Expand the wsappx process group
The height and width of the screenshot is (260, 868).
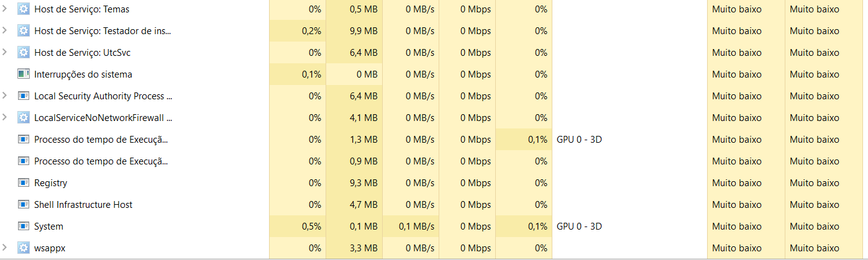tap(5, 248)
